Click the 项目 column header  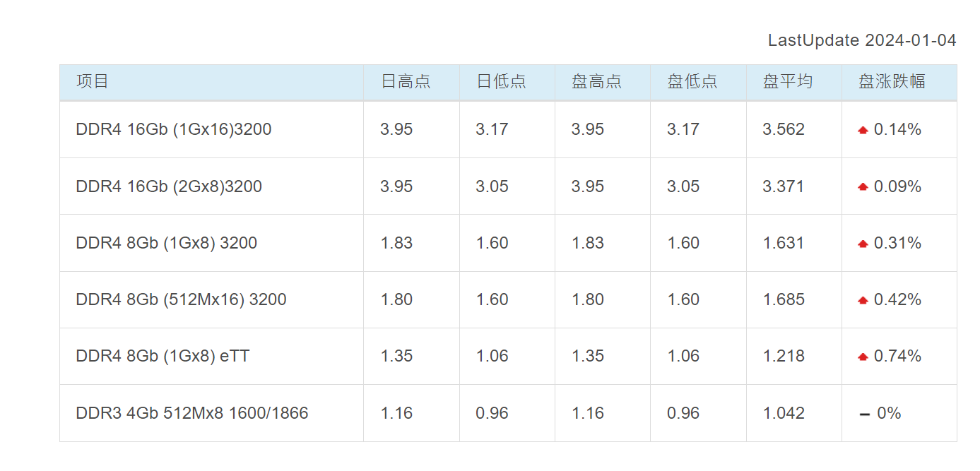(x=93, y=81)
